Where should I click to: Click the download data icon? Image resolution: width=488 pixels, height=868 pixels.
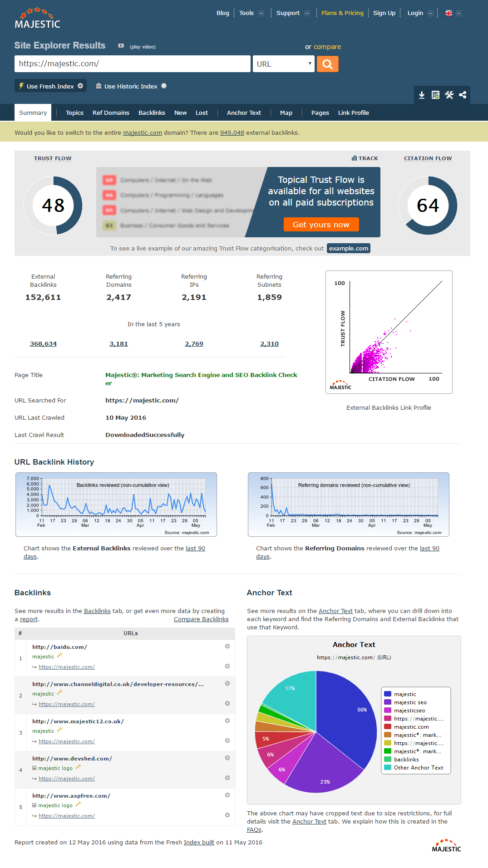(x=422, y=95)
